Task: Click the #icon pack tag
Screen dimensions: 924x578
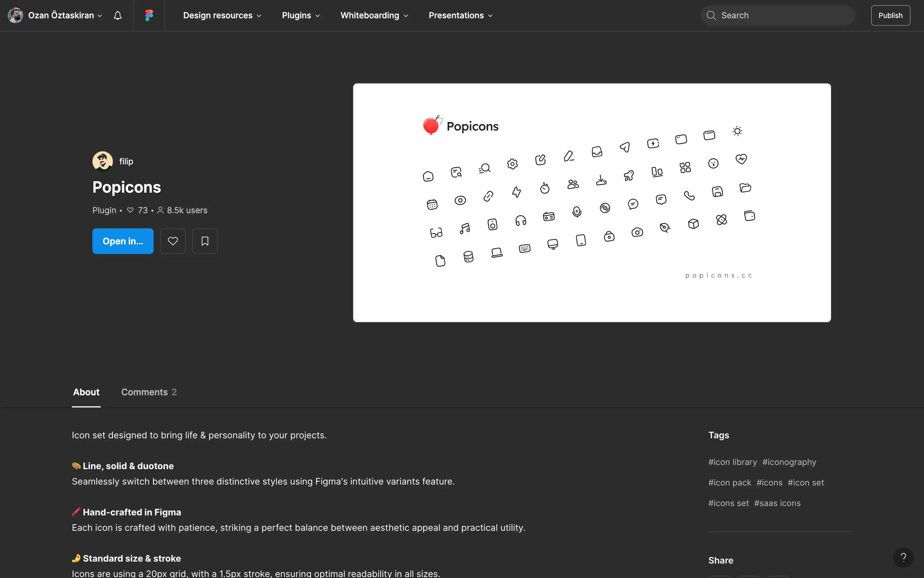Action: pos(730,482)
